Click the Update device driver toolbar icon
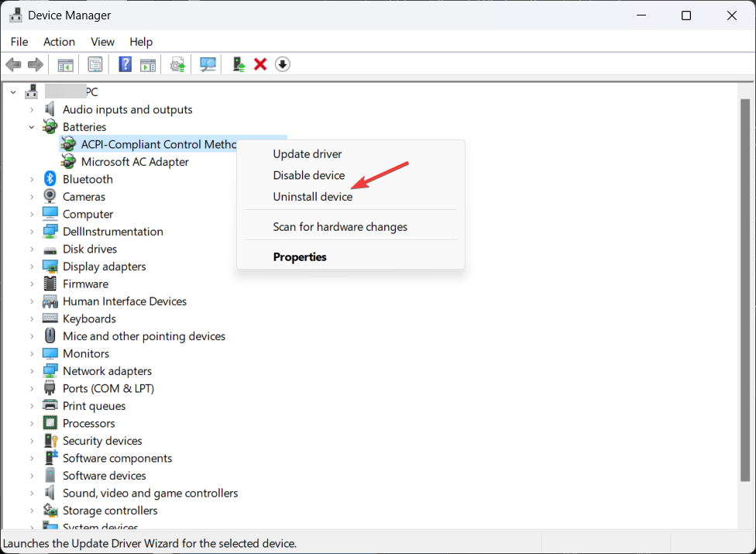 pyautogui.click(x=177, y=64)
